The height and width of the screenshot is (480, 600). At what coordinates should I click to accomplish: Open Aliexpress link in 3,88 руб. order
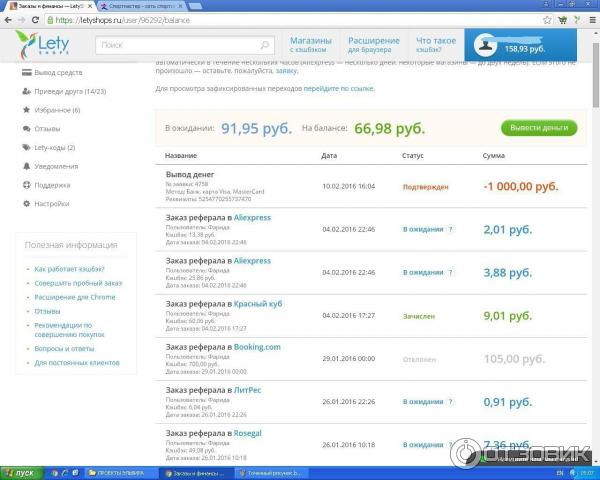click(252, 261)
